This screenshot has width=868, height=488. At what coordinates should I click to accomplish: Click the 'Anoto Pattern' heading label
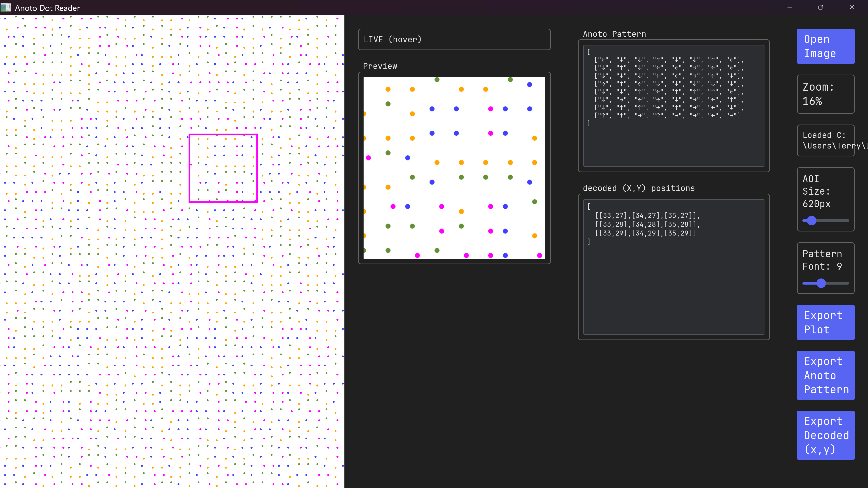pos(614,34)
